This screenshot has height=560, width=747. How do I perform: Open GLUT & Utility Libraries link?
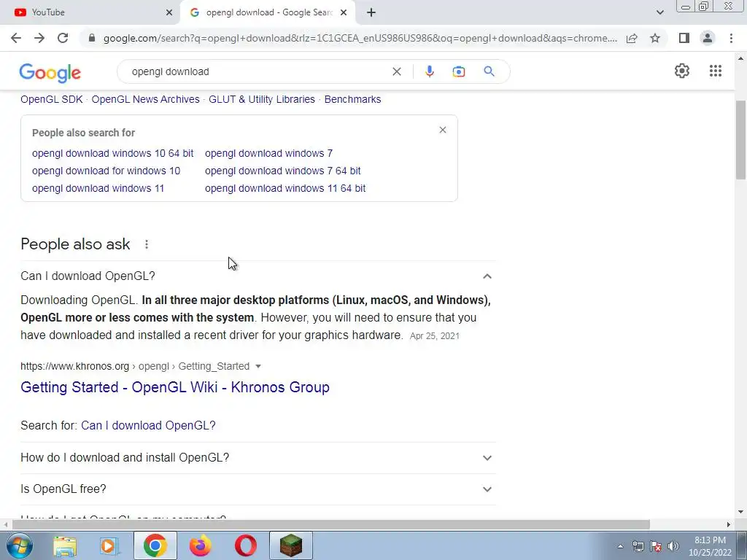pyautogui.click(x=262, y=99)
